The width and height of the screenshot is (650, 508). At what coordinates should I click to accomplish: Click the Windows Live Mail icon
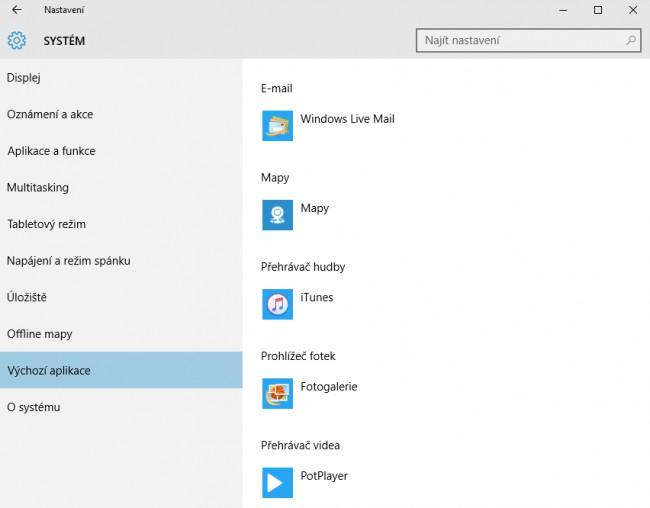[x=277, y=126]
